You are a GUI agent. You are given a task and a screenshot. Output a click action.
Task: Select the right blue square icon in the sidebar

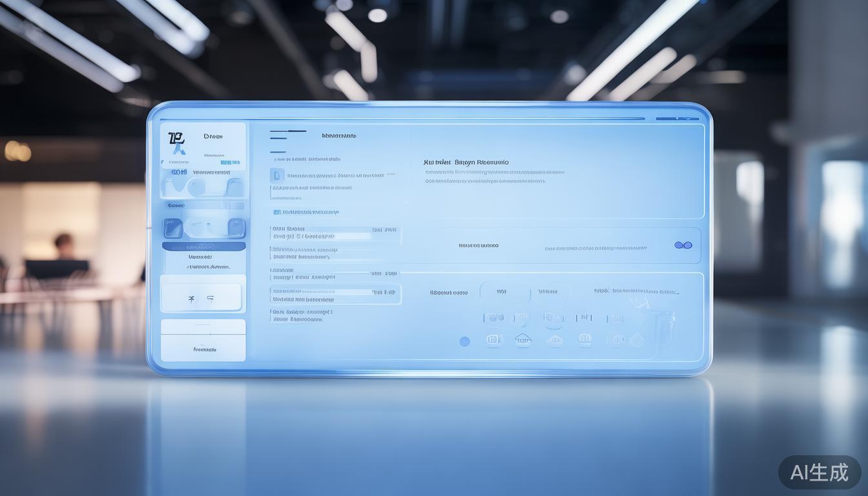[236, 227]
